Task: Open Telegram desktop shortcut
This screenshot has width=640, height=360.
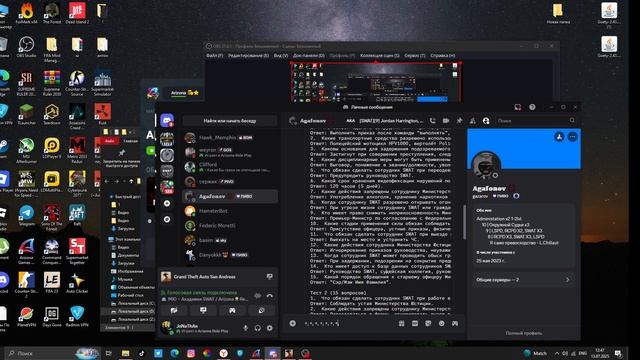Action: coord(27,216)
